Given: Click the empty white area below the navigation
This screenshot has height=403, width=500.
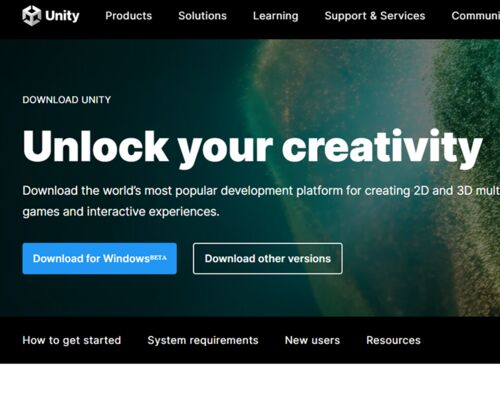Looking at the screenshot, I should pyautogui.click(x=250, y=383).
